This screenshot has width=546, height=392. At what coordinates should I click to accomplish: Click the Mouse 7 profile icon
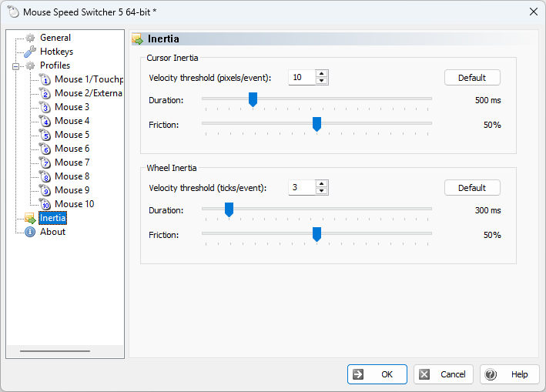(x=45, y=162)
